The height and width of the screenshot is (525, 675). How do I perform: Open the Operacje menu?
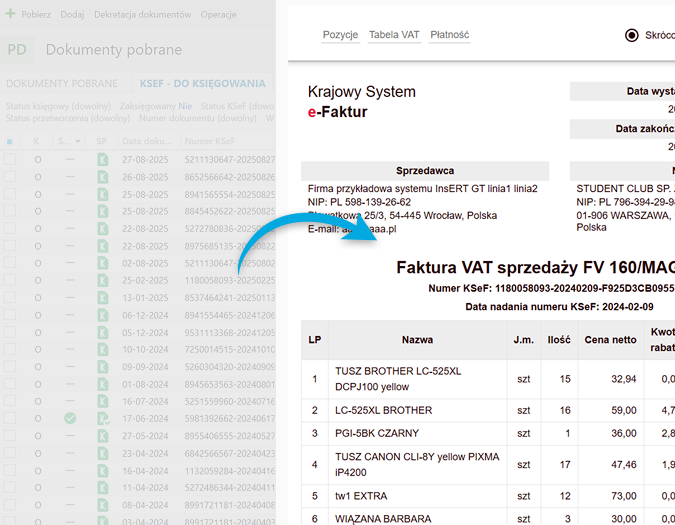[218, 15]
